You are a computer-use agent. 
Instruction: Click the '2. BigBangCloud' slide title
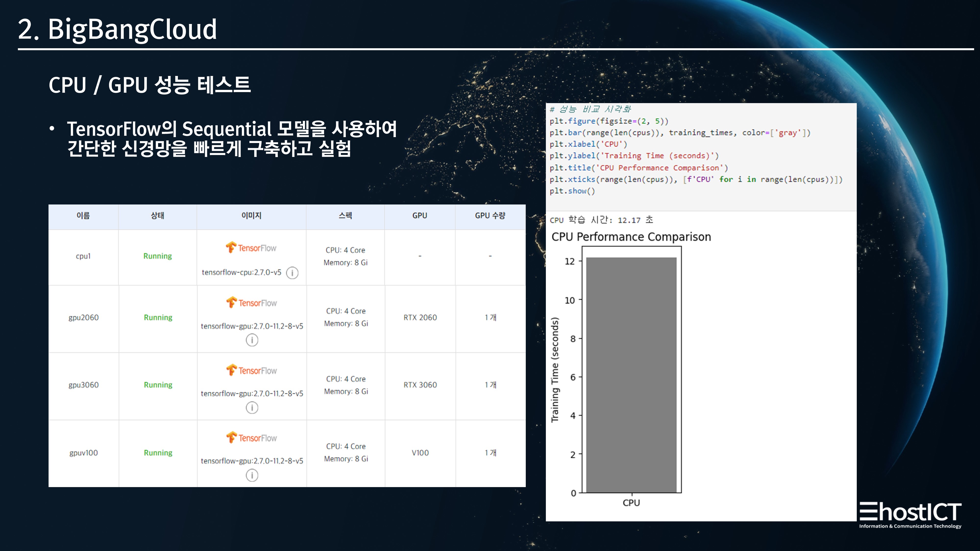pyautogui.click(x=117, y=29)
